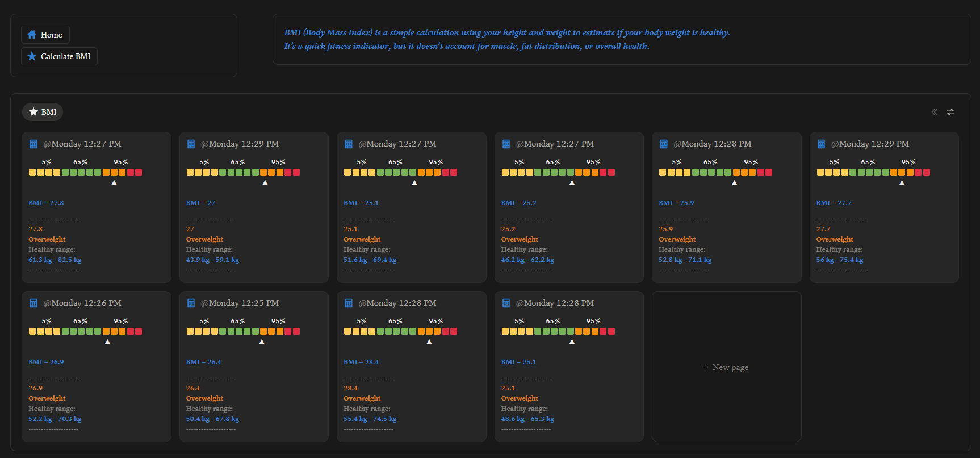Click the BMI = 25.9 label
This screenshot has height=458, width=980.
pyautogui.click(x=676, y=203)
